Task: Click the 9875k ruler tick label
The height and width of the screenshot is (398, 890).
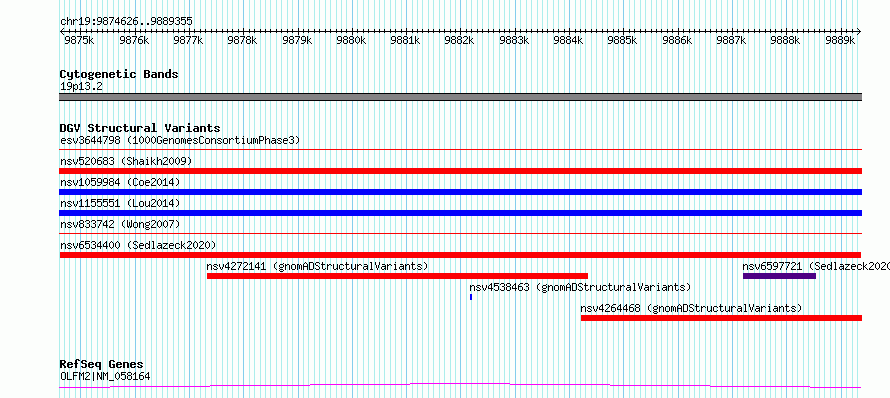Action: click(x=79, y=40)
